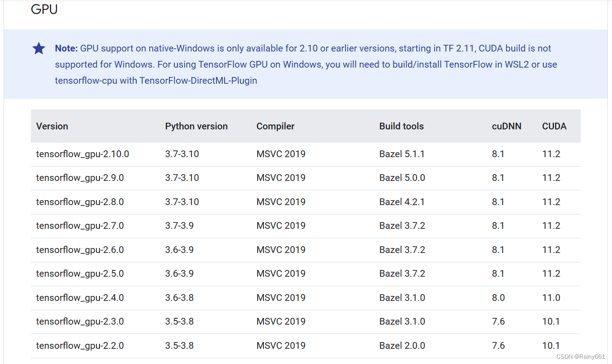Click the Build tools column header
Screen dimensions: 612x364
401,126
